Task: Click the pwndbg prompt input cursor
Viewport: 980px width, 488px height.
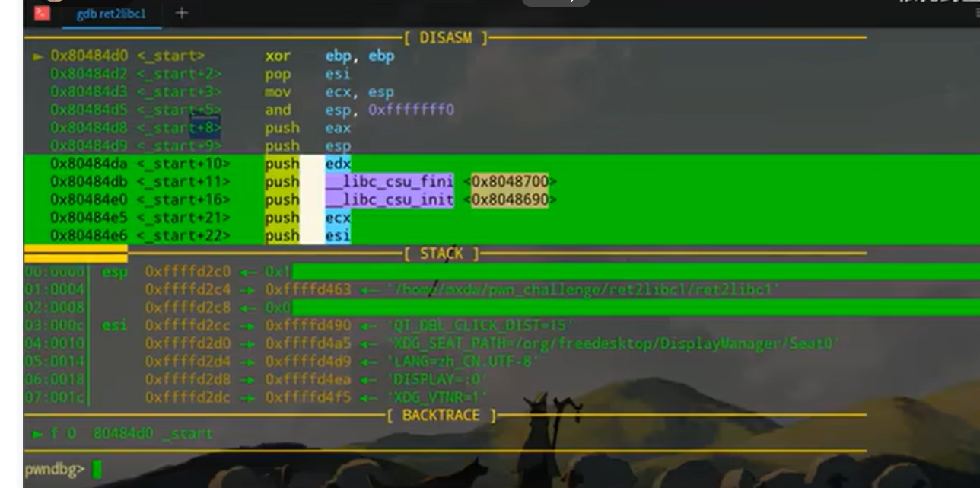Action: [x=97, y=470]
